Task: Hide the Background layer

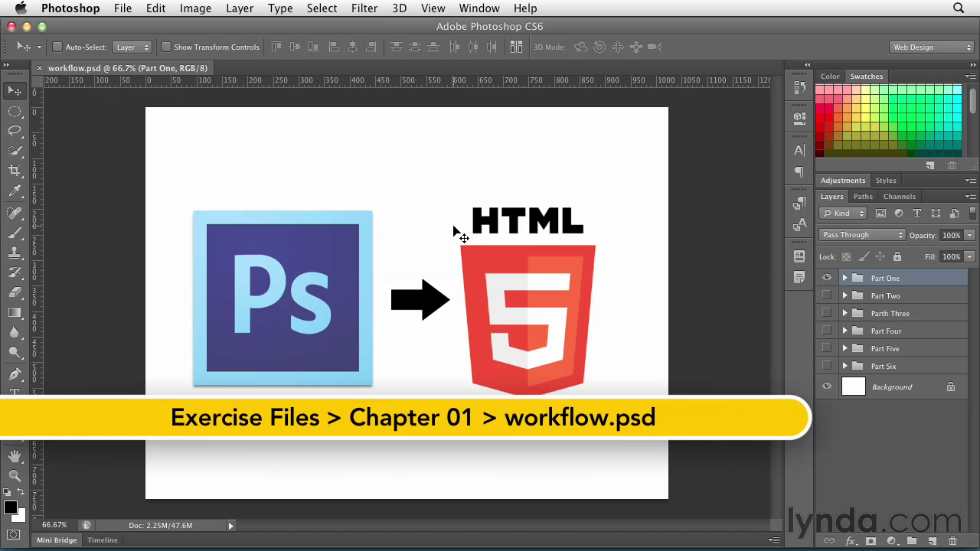Action: (x=827, y=386)
